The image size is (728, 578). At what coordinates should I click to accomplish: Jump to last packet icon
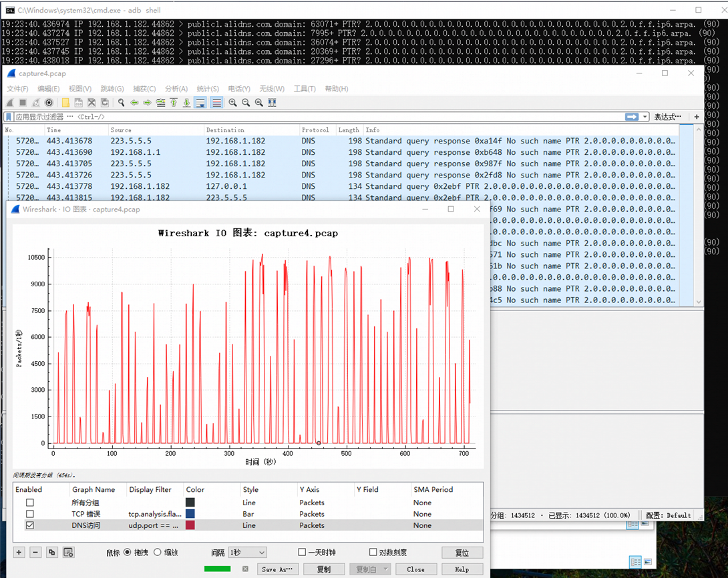pos(186,103)
